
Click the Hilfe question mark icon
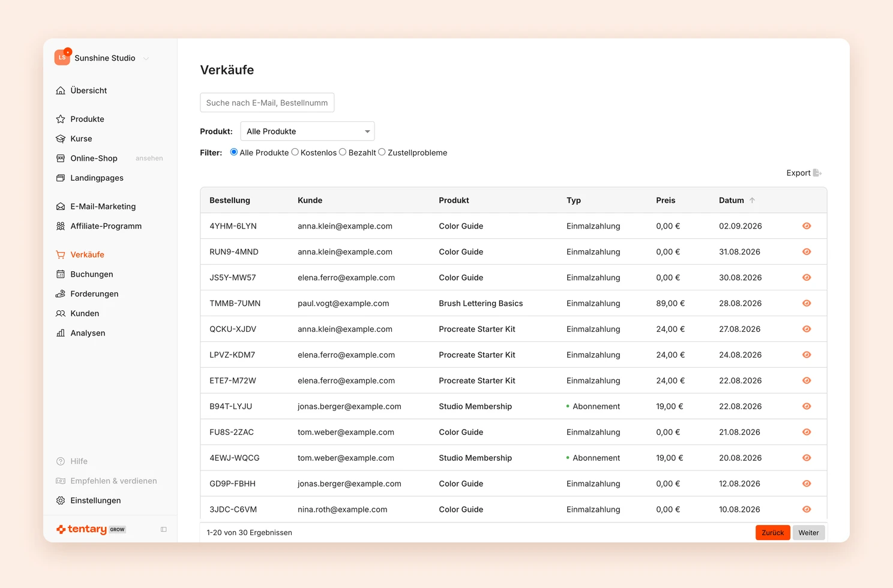point(61,461)
